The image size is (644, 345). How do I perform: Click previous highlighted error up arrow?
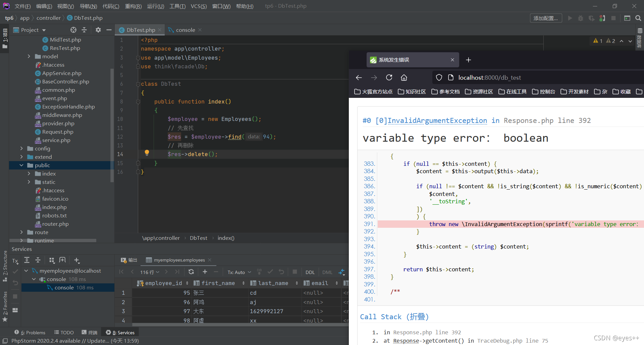(x=622, y=41)
